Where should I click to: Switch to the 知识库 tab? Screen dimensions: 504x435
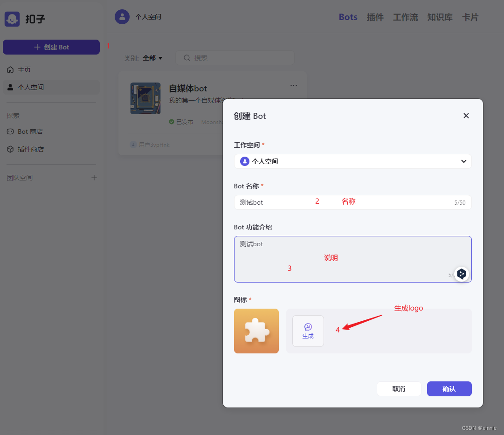point(440,17)
